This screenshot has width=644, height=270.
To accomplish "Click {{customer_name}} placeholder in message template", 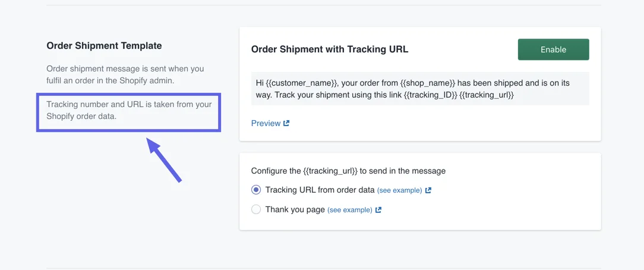I will pos(303,83).
